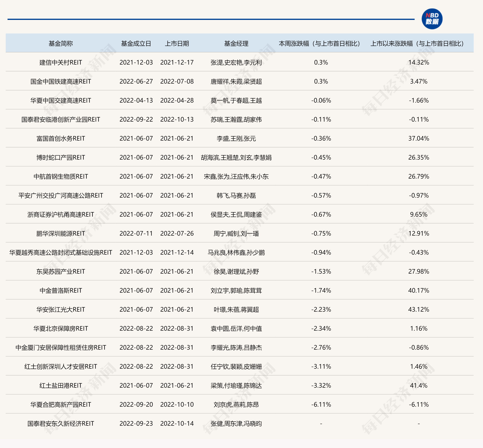Select manager cell 梁策,付瑜瑾,陈锦达
483x448 pixels.
tap(236, 385)
